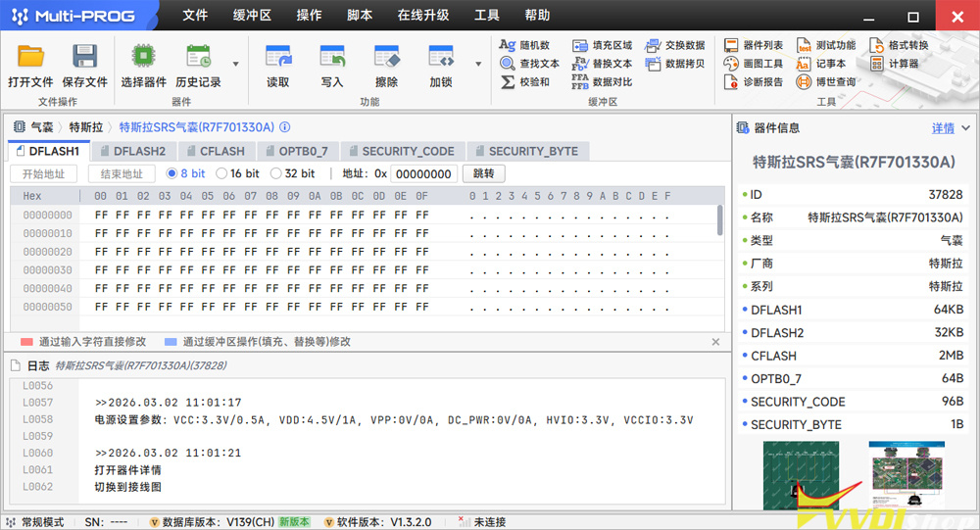Click the 加锁 lock icon

pyautogui.click(x=440, y=58)
